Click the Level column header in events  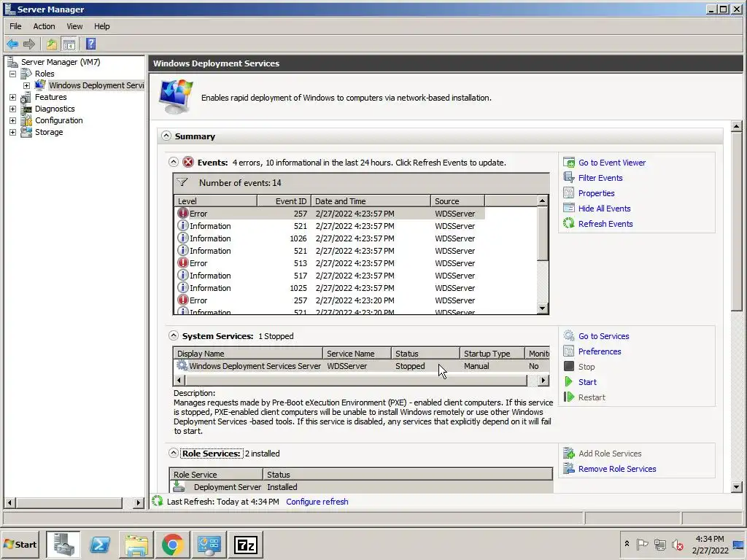(216, 201)
